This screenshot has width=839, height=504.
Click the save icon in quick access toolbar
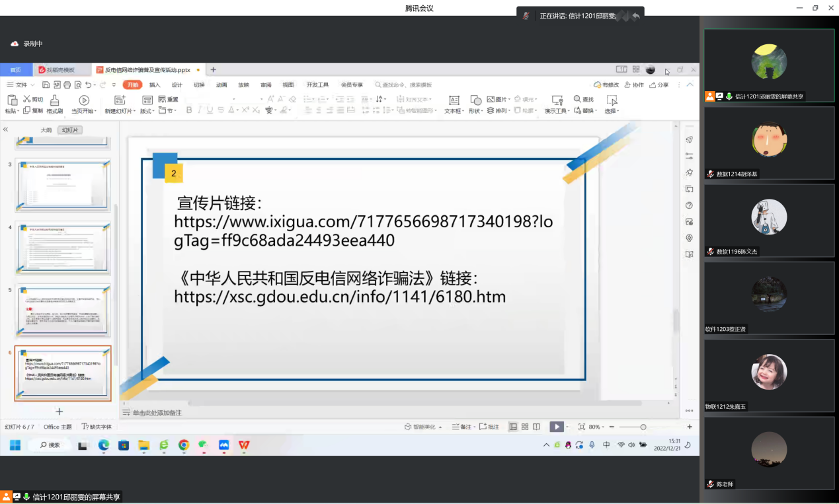click(x=46, y=85)
